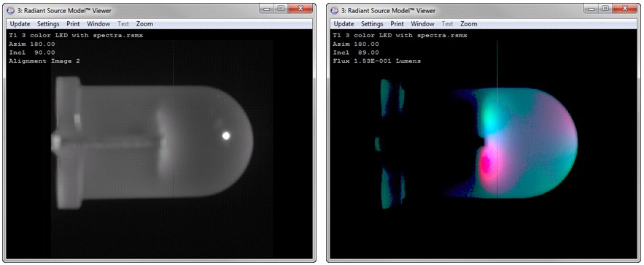
Task: Click the bright white spot on grayscale LED
Action: click(x=225, y=136)
